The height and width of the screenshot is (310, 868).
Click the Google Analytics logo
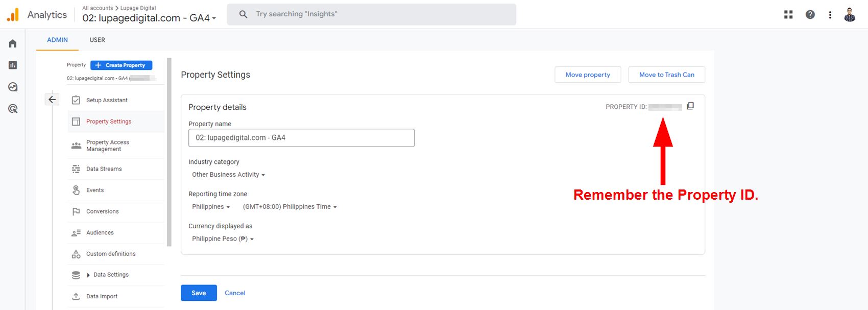coord(13,15)
